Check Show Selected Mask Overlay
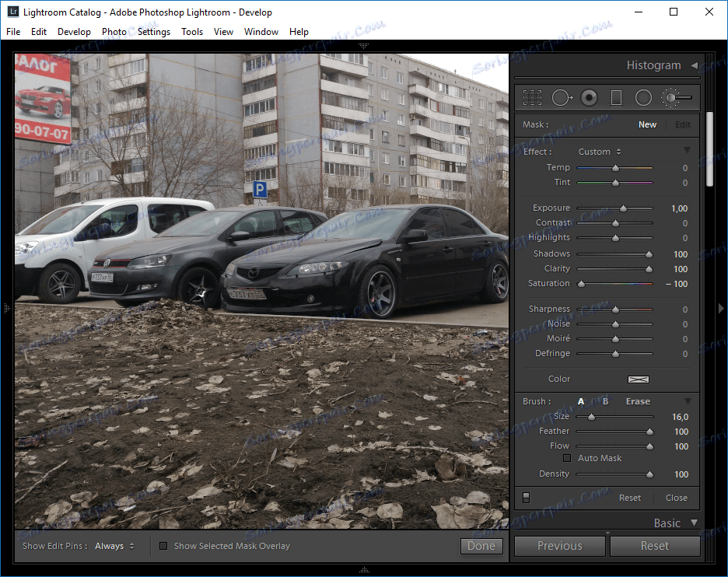The image size is (728, 577). pos(163,546)
